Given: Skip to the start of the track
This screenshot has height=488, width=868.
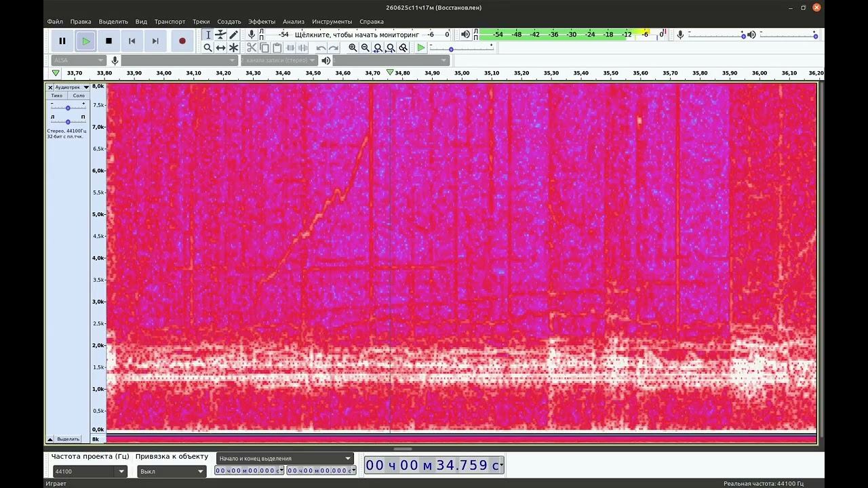Looking at the screenshot, I should coord(132,41).
